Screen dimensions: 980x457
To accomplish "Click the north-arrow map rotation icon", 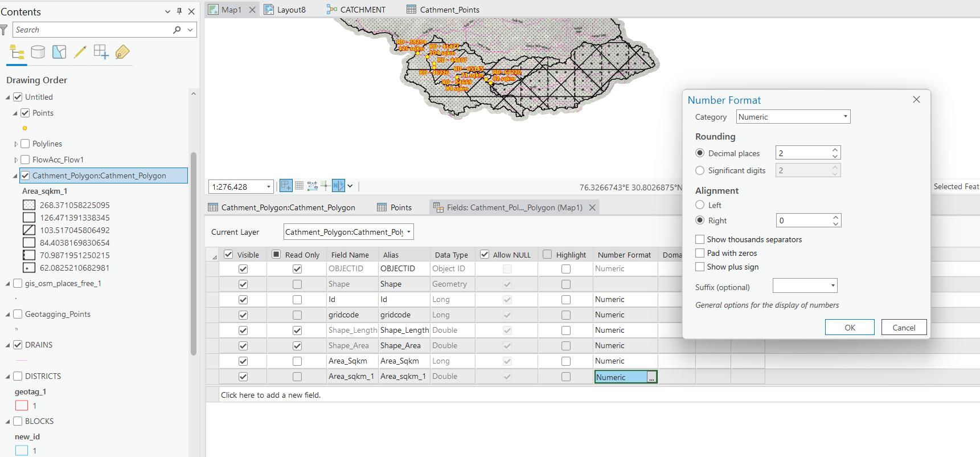I will coord(338,186).
